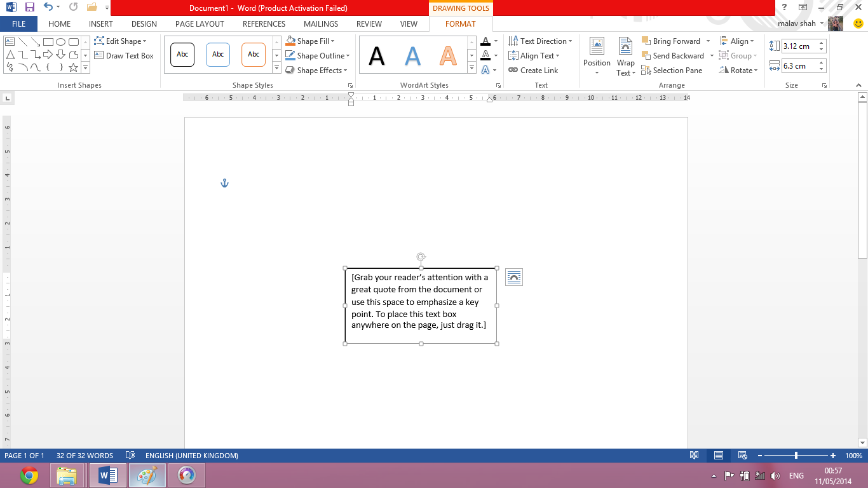Select the Rectangle shape tool

coord(48,42)
